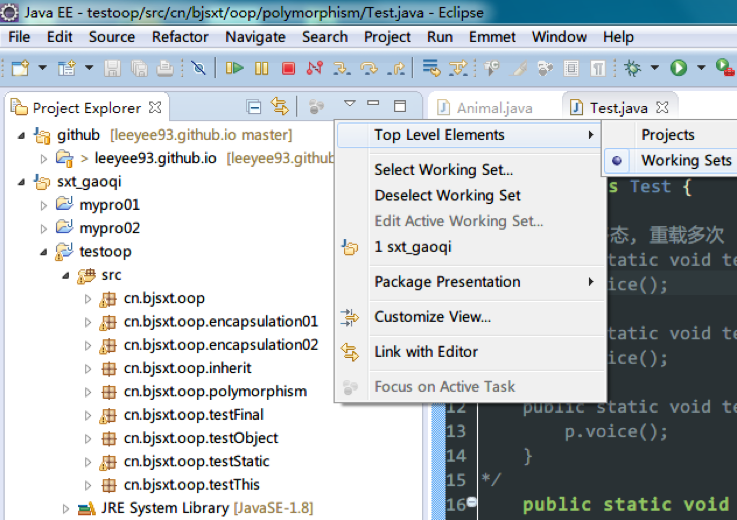
Task: Click the folding marker on editor line 16
Action: [x=471, y=502]
